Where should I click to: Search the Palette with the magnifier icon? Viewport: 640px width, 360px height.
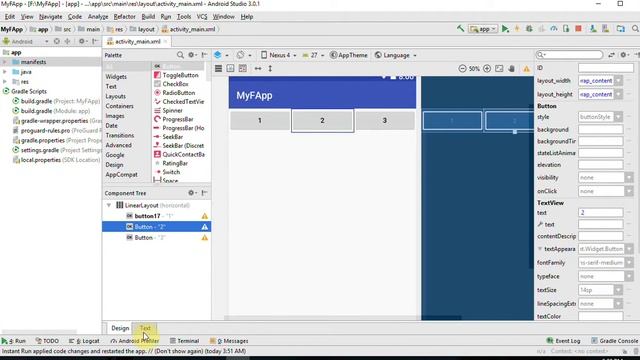point(180,55)
